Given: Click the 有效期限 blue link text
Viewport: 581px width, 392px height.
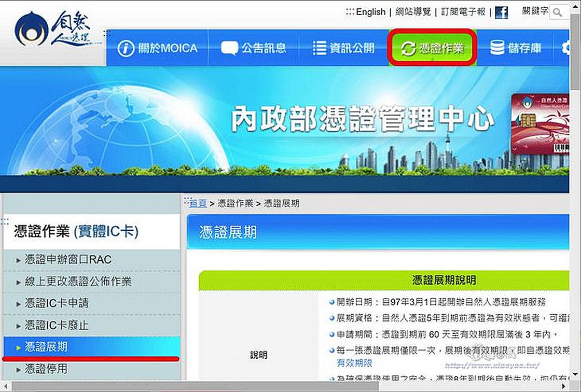Looking at the screenshot, I should [x=354, y=363].
